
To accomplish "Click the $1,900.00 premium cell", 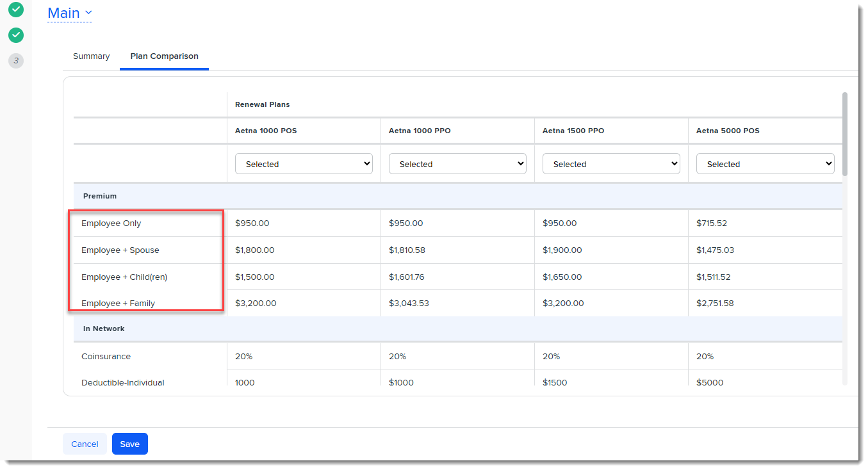I will click(x=562, y=250).
